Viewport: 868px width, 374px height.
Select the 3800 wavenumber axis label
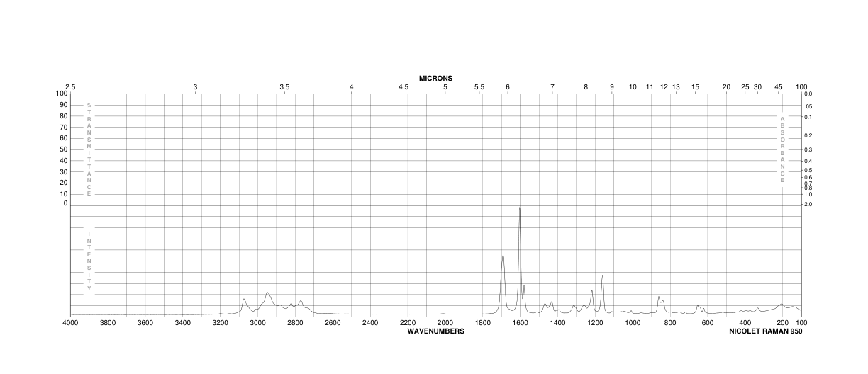[107, 323]
